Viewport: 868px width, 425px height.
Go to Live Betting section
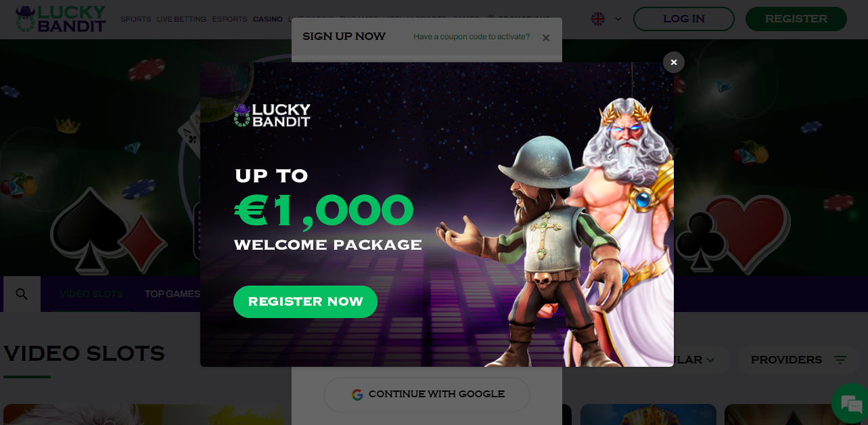[x=181, y=19]
